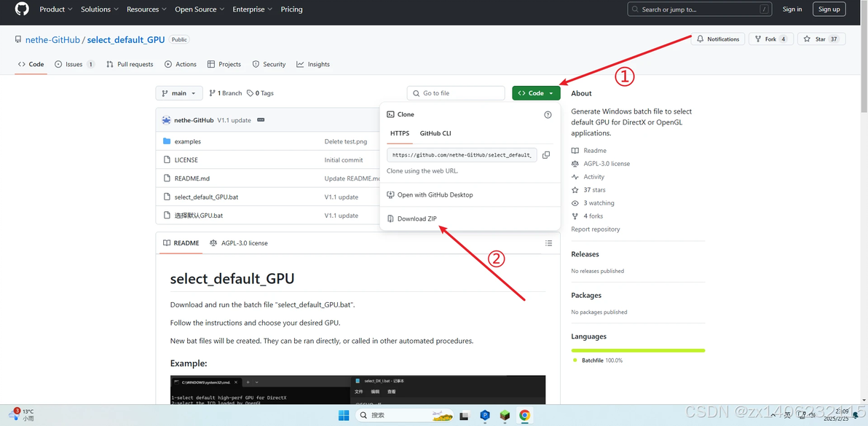This screenshot has height=426, width=868.
Task: Click the examples folder icon
Action: (x=167, y=141)
